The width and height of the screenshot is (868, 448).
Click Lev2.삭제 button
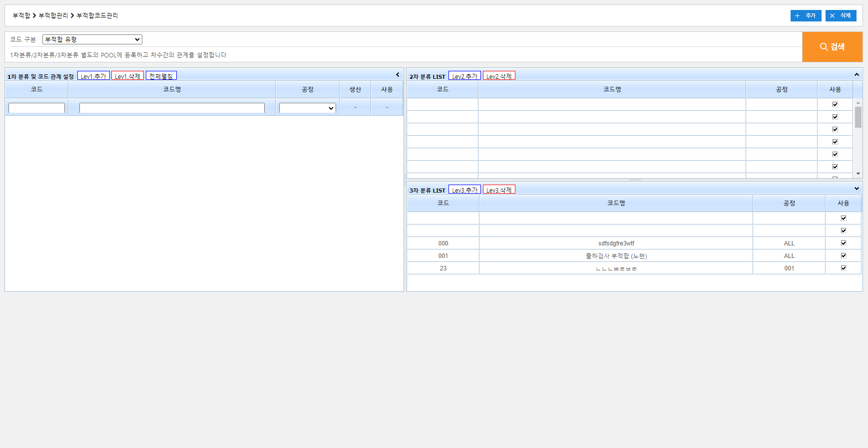coord(498,76)
